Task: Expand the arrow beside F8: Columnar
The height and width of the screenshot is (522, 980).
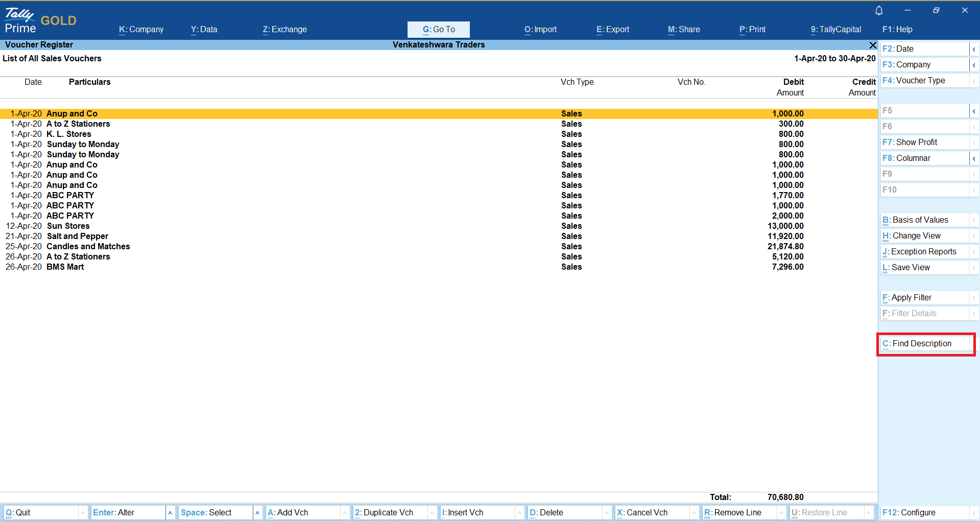Action: (974, 158)
